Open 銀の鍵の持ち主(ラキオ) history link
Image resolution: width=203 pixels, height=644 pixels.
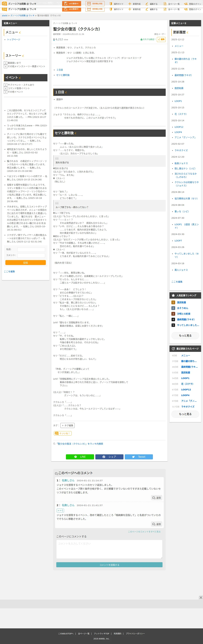185,60
